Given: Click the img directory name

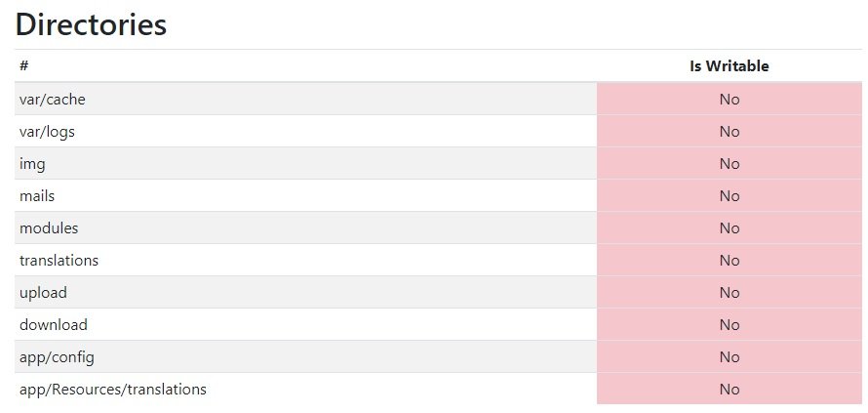Looking at the screenshot, I should tap(32, 163).
